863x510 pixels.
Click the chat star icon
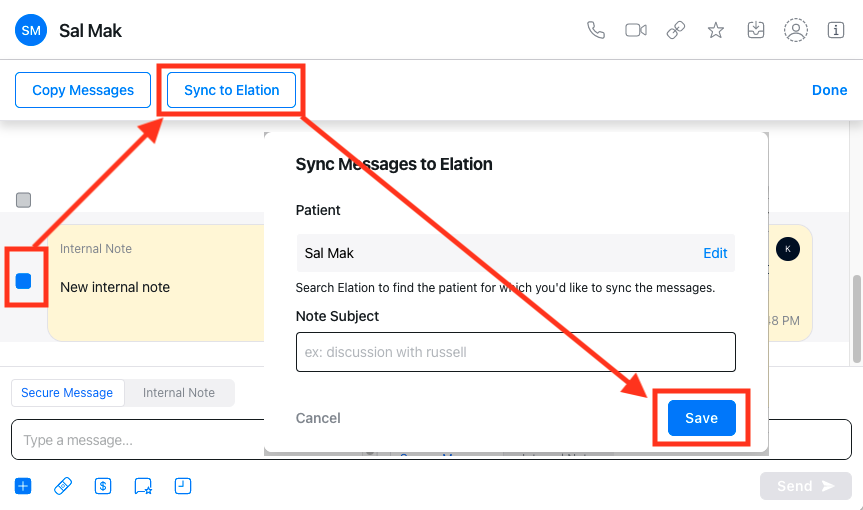coord(143,486)
